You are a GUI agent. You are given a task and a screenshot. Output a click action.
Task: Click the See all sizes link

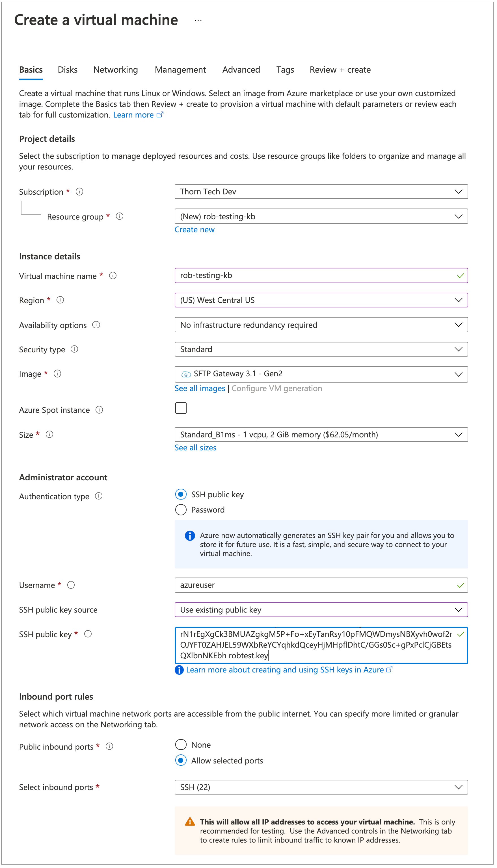point(196,448)
